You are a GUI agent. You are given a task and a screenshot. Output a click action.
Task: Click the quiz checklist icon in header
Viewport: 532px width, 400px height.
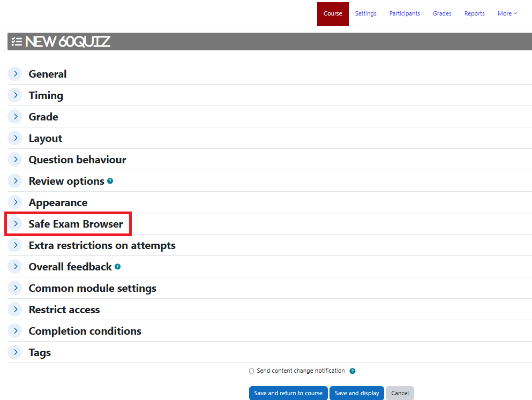17,42
